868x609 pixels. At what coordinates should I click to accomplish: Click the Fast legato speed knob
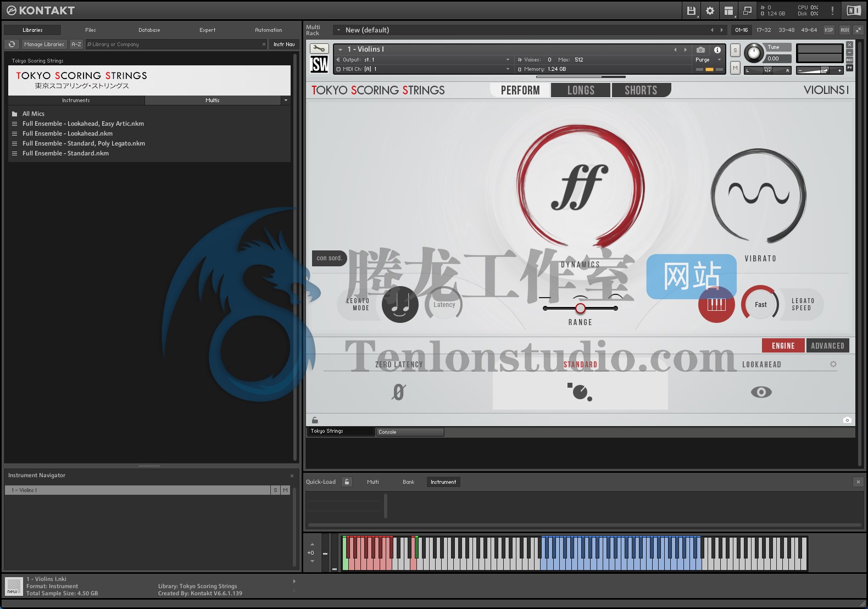click(x=760, y=304)
